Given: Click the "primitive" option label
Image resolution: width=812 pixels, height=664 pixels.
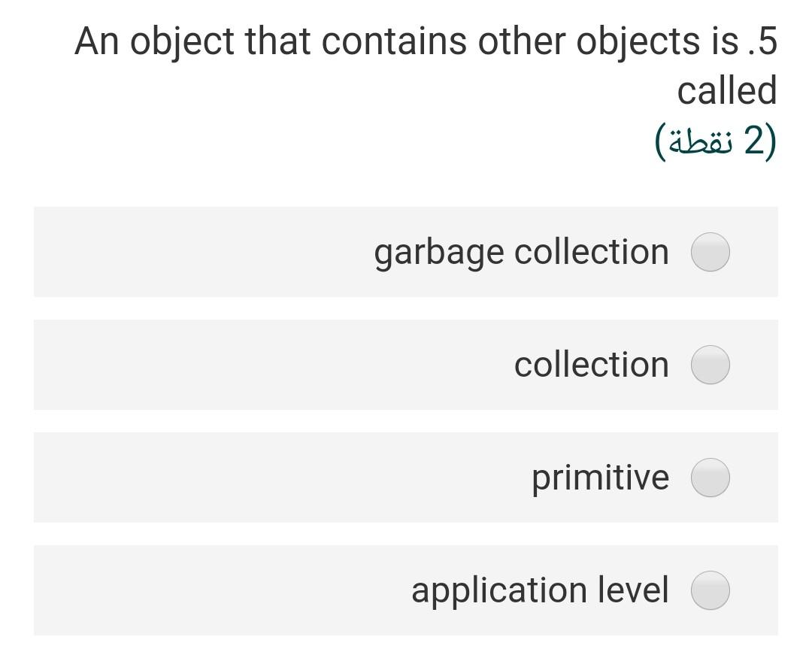Looking at the screenshot, I should pyautogui.click(x=600, y=477).
